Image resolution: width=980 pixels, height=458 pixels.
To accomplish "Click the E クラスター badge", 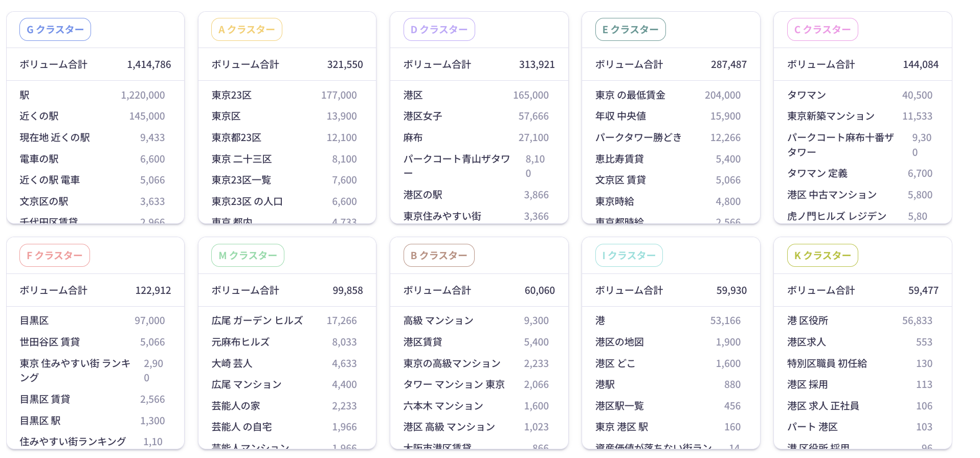I will [x=630, y=30].
